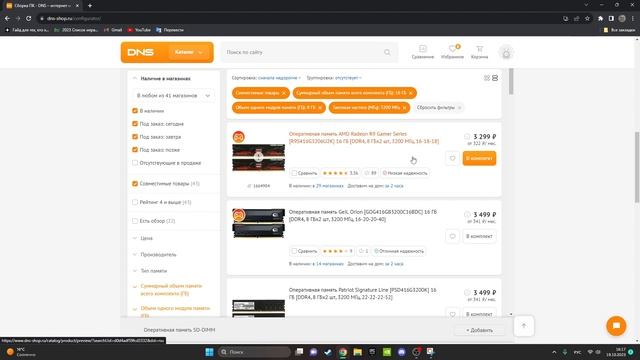The image size is (640, 360).
Task: Tick Сравнить for GeIL Orion memory
Action: click(x=294, y=251)
